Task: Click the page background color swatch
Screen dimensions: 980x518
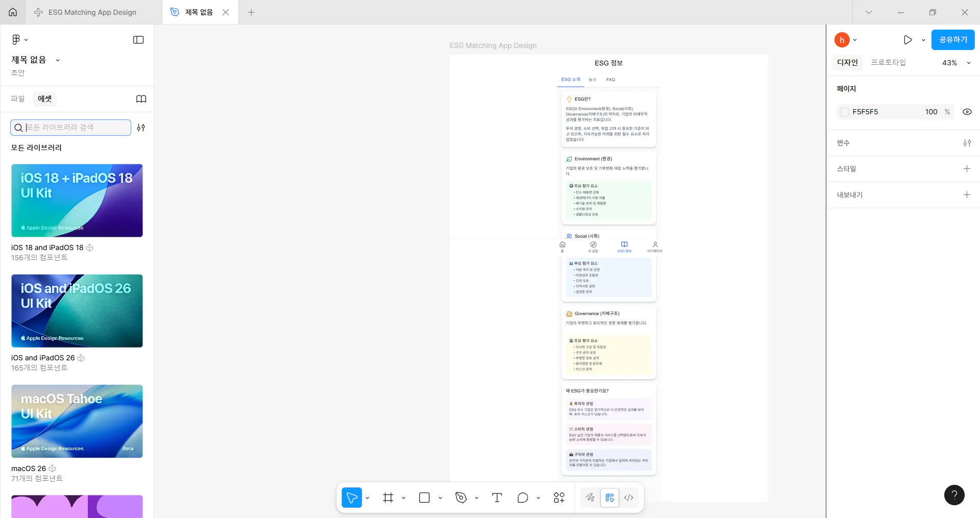Action: 845,112
